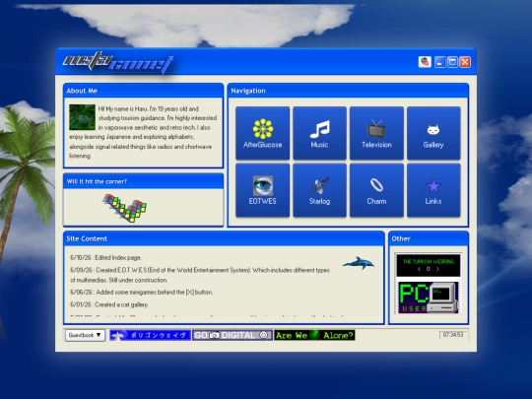
Task: Open the Guestbook dropdown
Action: 85,335
